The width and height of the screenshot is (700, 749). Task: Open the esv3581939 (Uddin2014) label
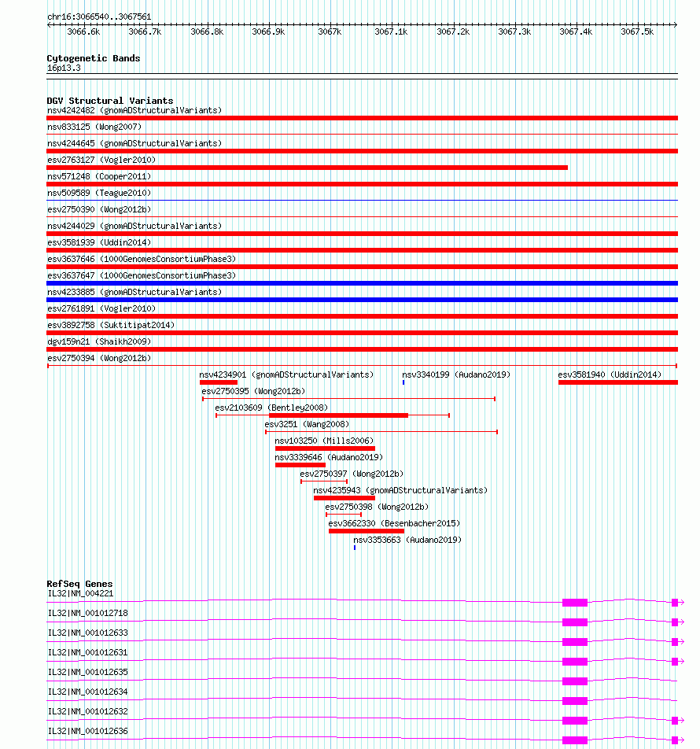pyautogui.click(x=99, y=242)
